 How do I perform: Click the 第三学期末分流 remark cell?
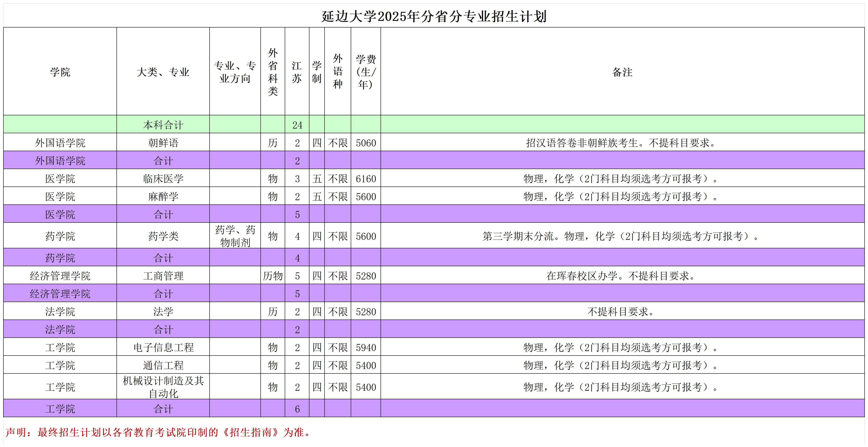pos(622,236)
